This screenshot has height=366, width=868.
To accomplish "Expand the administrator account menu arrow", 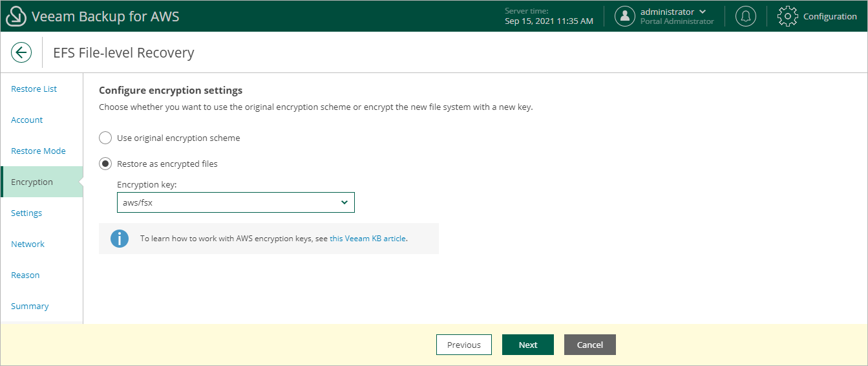I will coord(703,12).
